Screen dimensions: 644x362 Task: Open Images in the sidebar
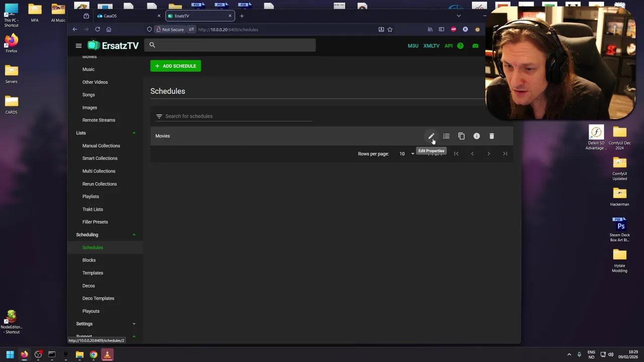90,108
